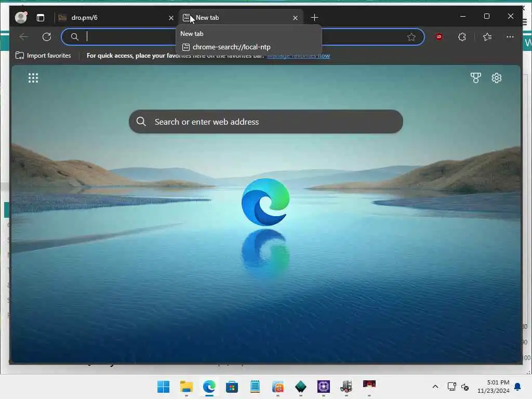Click Import favorites button
The image size is (532, 399).
(x=43, y=55)
